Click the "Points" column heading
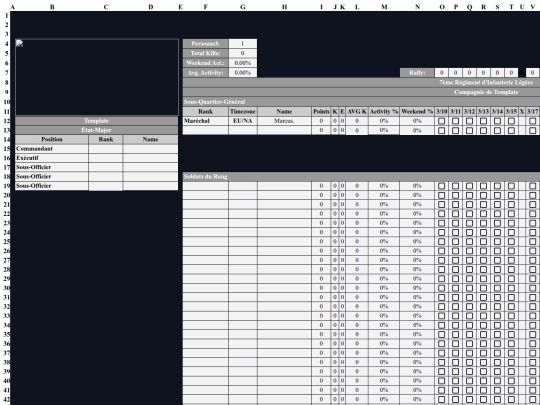The width and height of the screenshot is (540, 405). (321, 111)
